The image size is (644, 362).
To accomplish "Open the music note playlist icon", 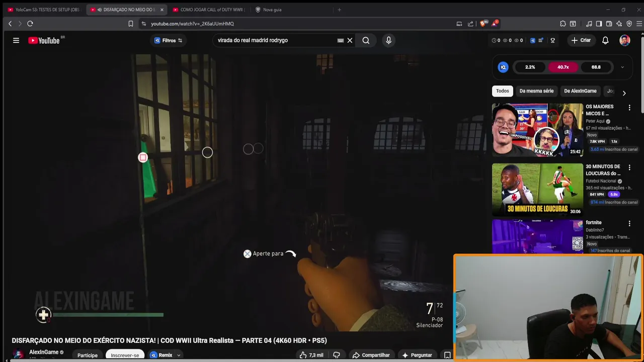I will [589, 24].
